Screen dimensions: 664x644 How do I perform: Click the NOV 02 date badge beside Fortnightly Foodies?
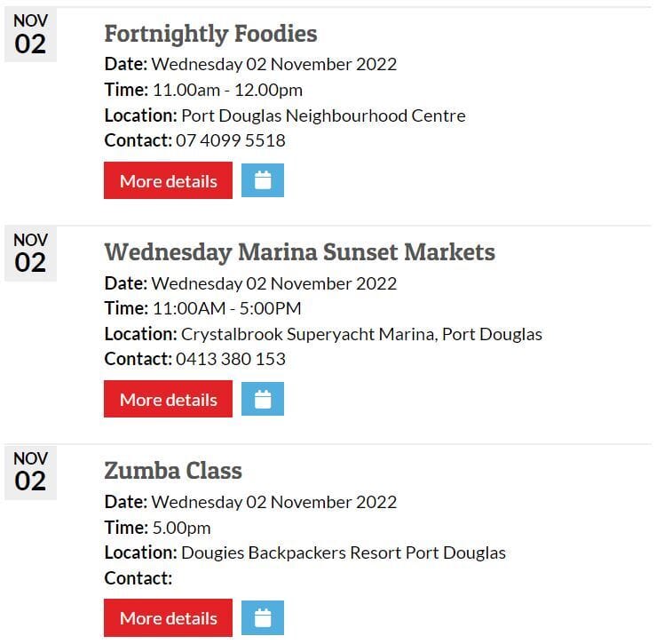(30, 36)
